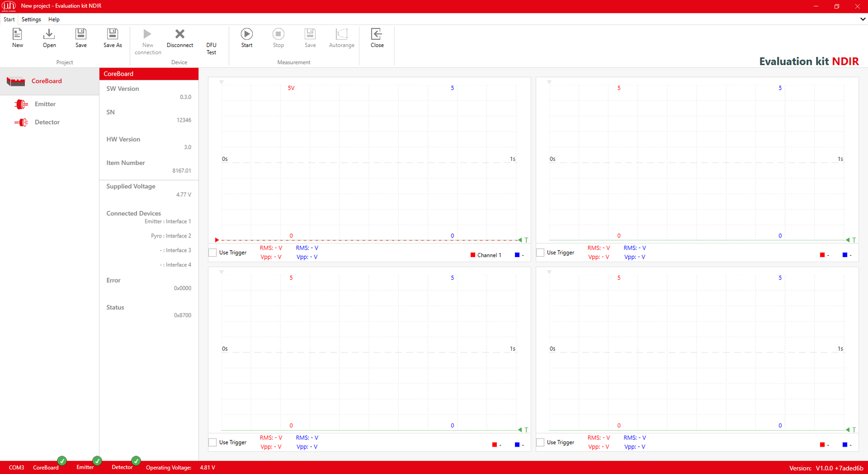This screenshot has width=868, height=474.
Task: Save the measurement data
Action: (310, 38)
